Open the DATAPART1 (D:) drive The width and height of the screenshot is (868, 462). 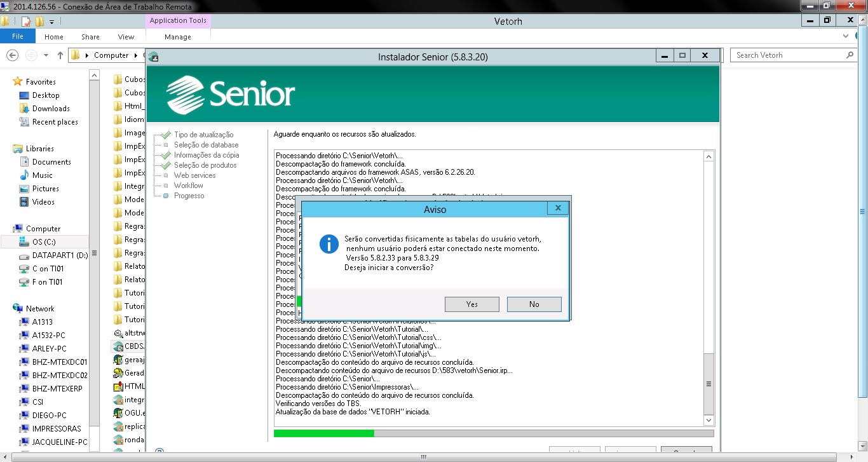[x=60, y=255]
